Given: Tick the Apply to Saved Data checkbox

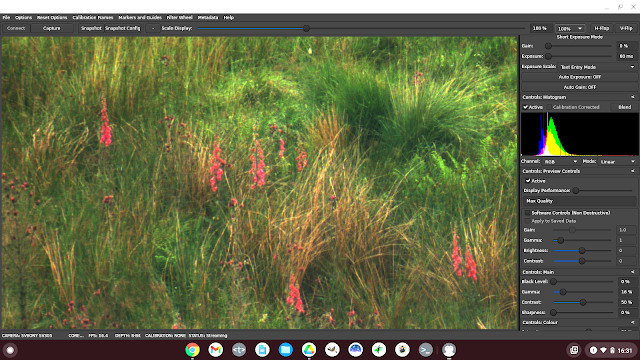Looking at the screenshot, I should pyautogui.click(x=528, y=221).
